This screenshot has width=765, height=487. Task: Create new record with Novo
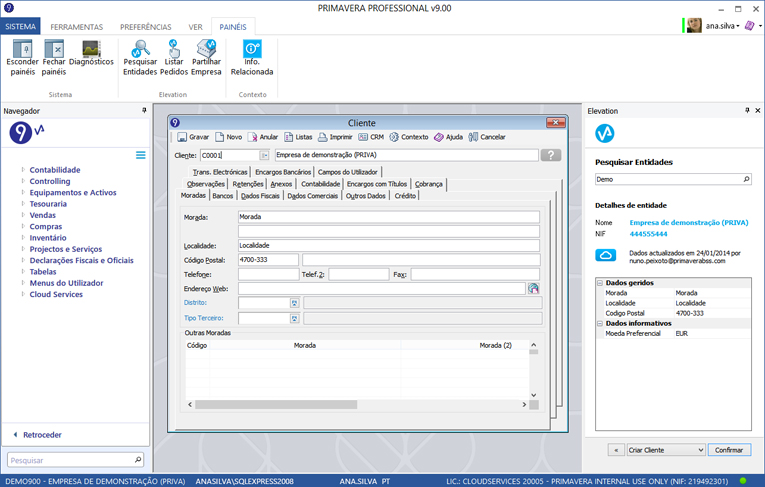pos(229,137)
